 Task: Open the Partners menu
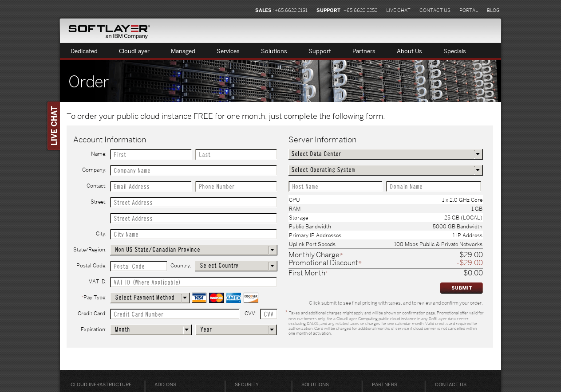coord(363,51)
